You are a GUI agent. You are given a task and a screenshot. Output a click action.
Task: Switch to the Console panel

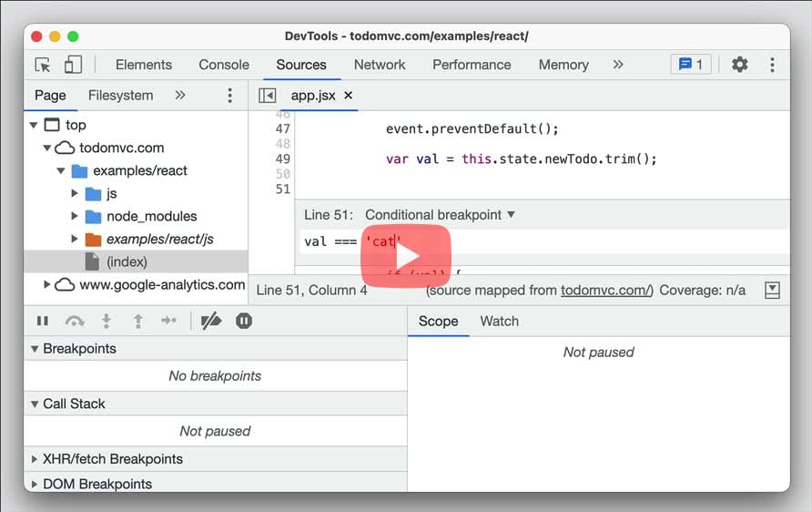click(x=224, y=65)
